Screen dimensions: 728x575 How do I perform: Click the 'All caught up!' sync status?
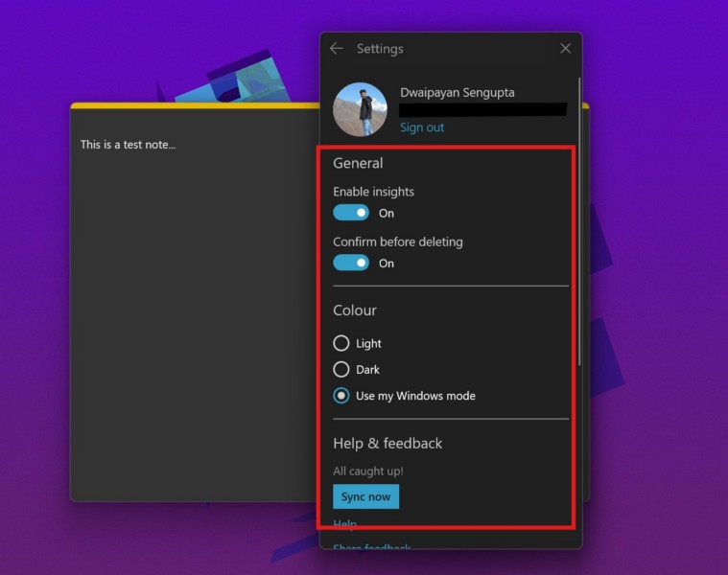[x=368, y=471]
